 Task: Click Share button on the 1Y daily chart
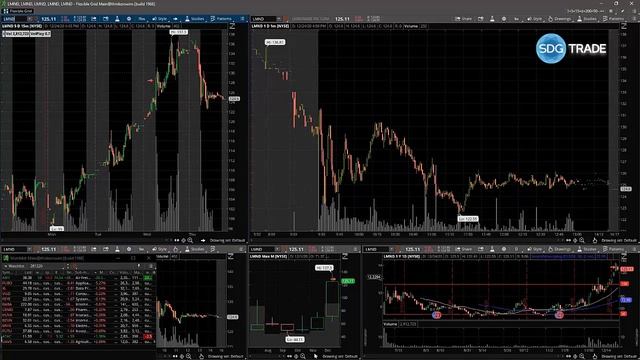[464, 249]
